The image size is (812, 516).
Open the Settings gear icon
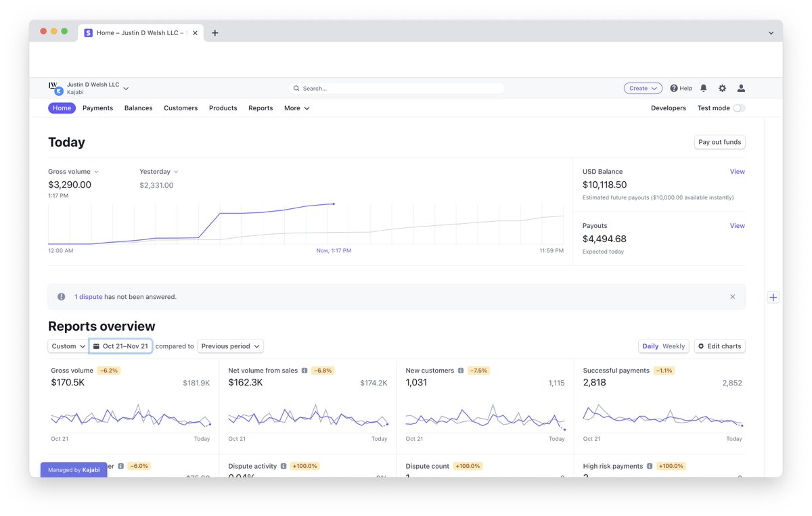(x=721, y=88)
